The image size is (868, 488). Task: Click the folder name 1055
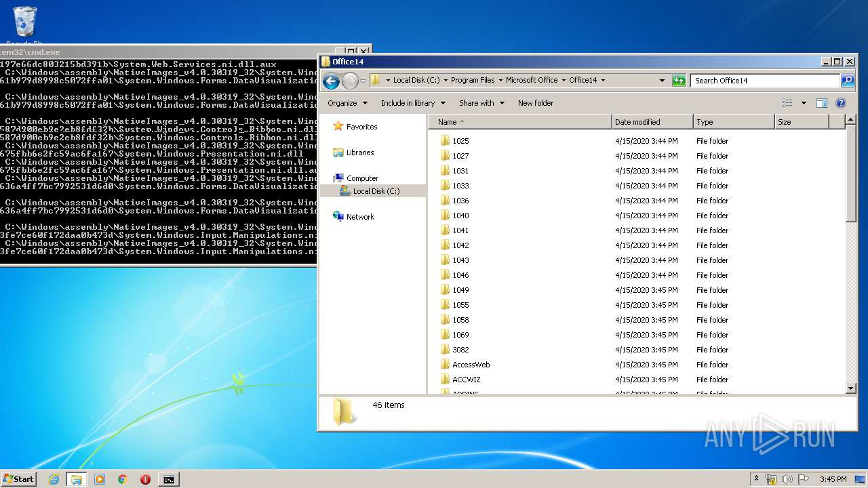tap(460, 305)
